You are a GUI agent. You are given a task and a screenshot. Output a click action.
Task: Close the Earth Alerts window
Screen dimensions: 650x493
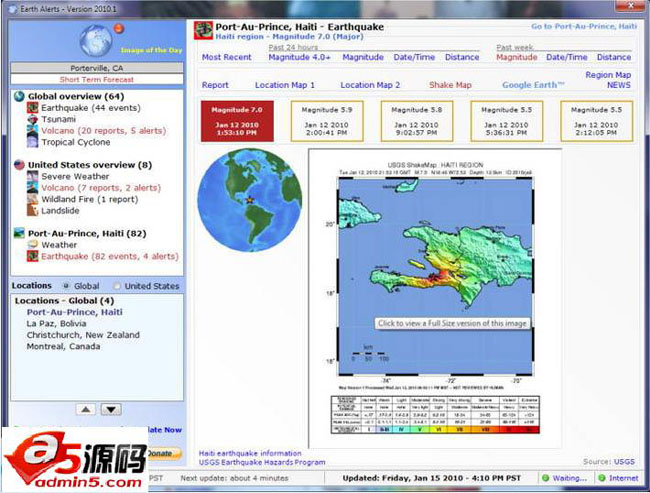[631, 5]
